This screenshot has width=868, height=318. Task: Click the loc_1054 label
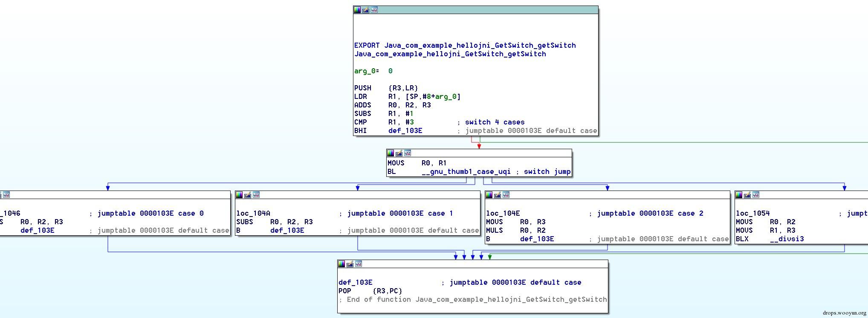[753, 213]
